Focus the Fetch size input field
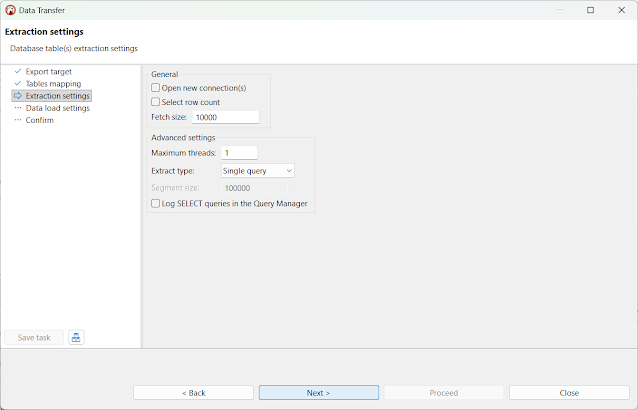This screenshot has height=410, width=638. pyautogui.click(x=225, y=117)
